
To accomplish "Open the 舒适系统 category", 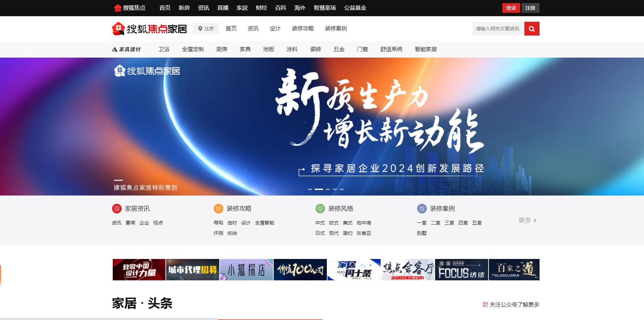I will (x=391, y=49).
